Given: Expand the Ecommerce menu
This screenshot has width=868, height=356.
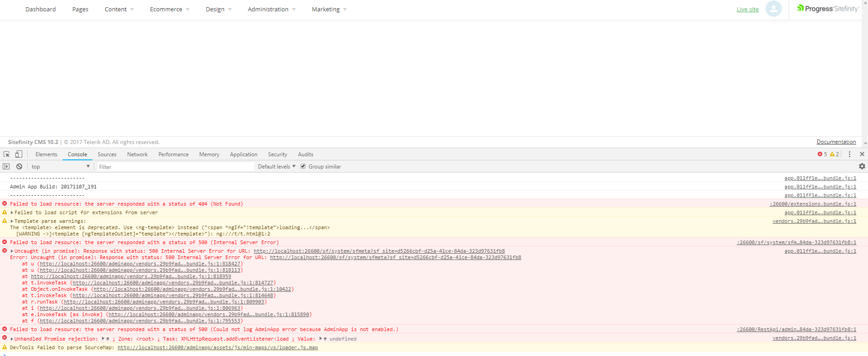Looking at the screenshot, I should coord(170,9).
